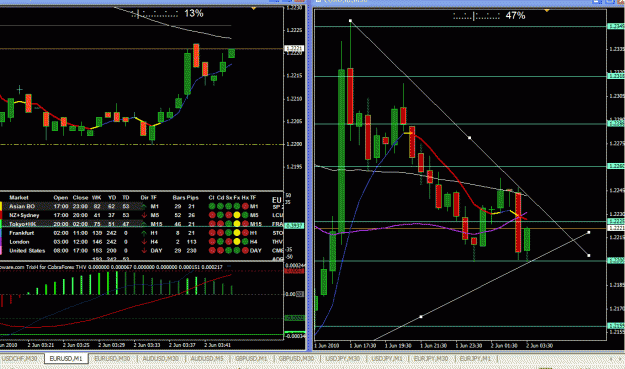
Task: Select the ascending trendline's upper-right end anchor
Action: pos(589,232)
